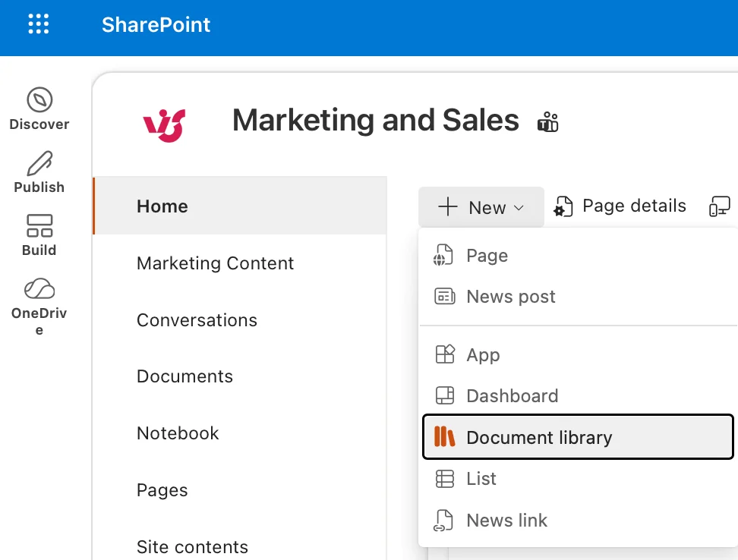Click the Dashboard grid icon

445,395
